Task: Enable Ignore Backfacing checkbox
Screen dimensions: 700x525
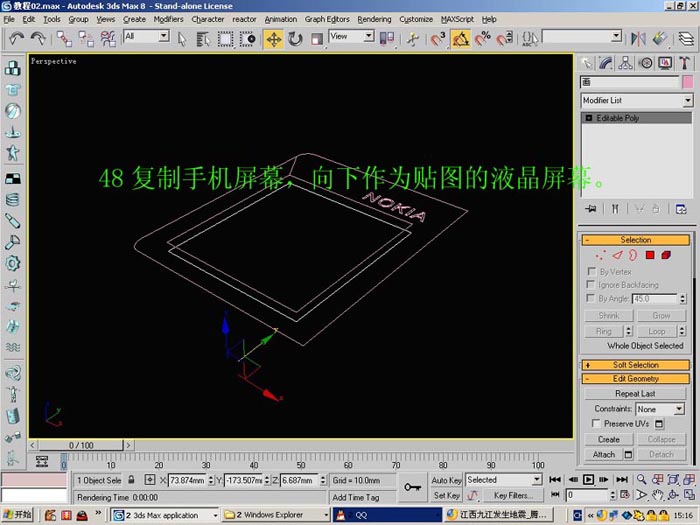Action: [591, 284]
